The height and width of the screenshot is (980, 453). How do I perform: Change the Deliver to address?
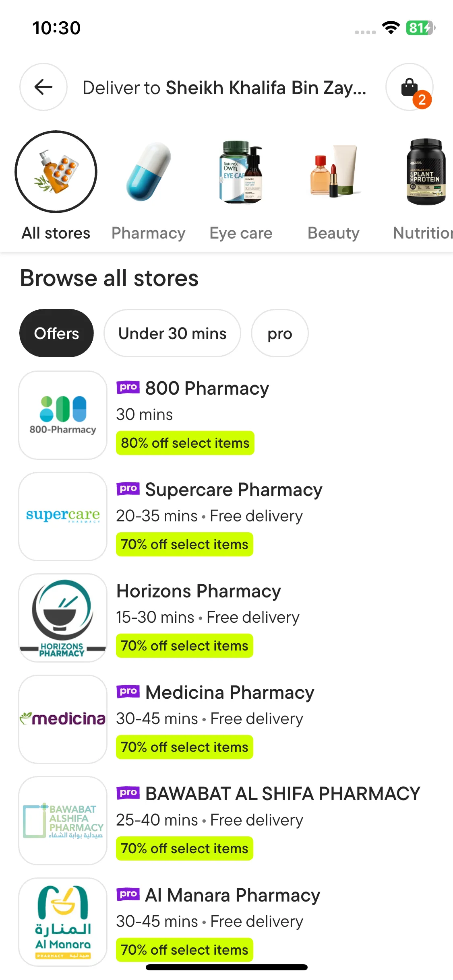(224, 88)
